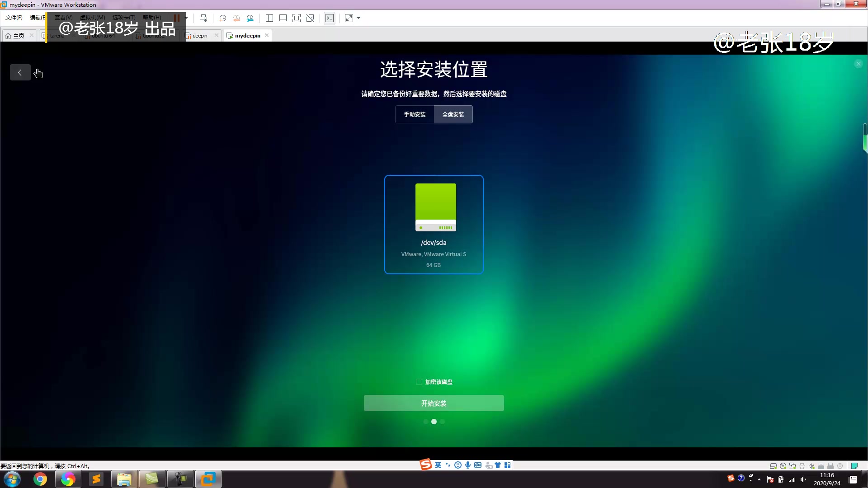Click the Sogou S logo in IME bar
The image size is (868, 488).
click(x=426, y=465)
